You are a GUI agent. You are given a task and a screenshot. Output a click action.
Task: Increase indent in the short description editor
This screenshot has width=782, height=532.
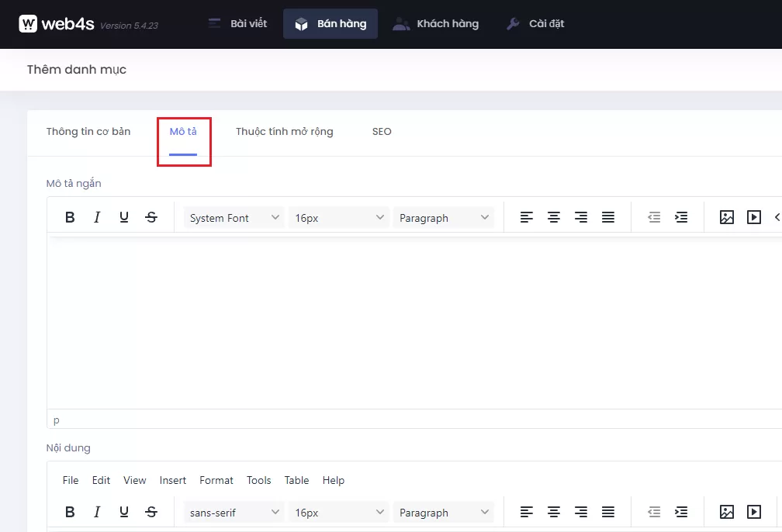click(681, 218)
